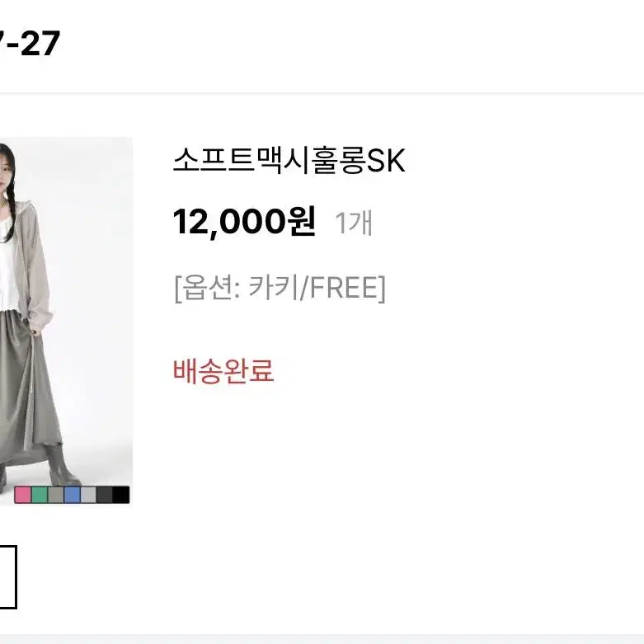The height and width of the screenshot is (644, 644).
Task: Click the 1개 quantity label
Action: (354, 223)
